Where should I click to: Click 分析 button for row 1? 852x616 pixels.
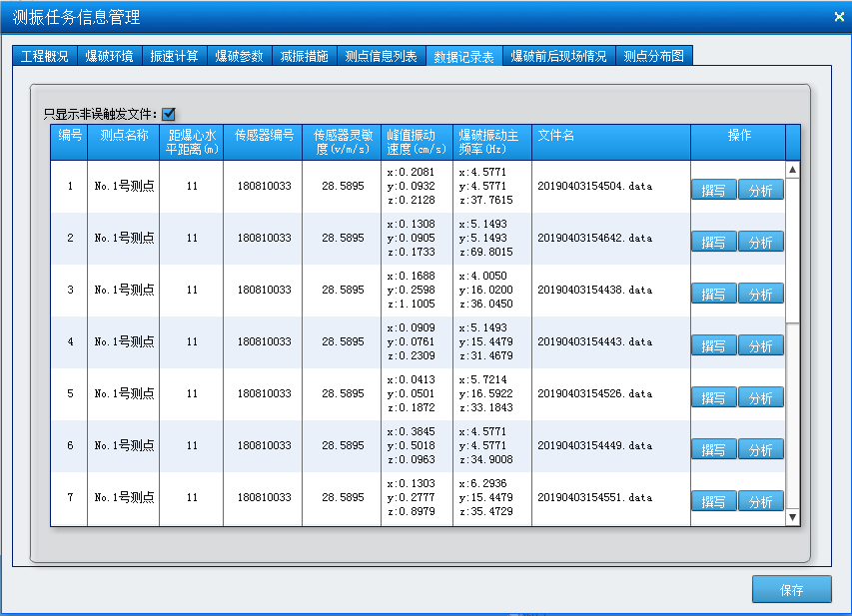point(760,190)
